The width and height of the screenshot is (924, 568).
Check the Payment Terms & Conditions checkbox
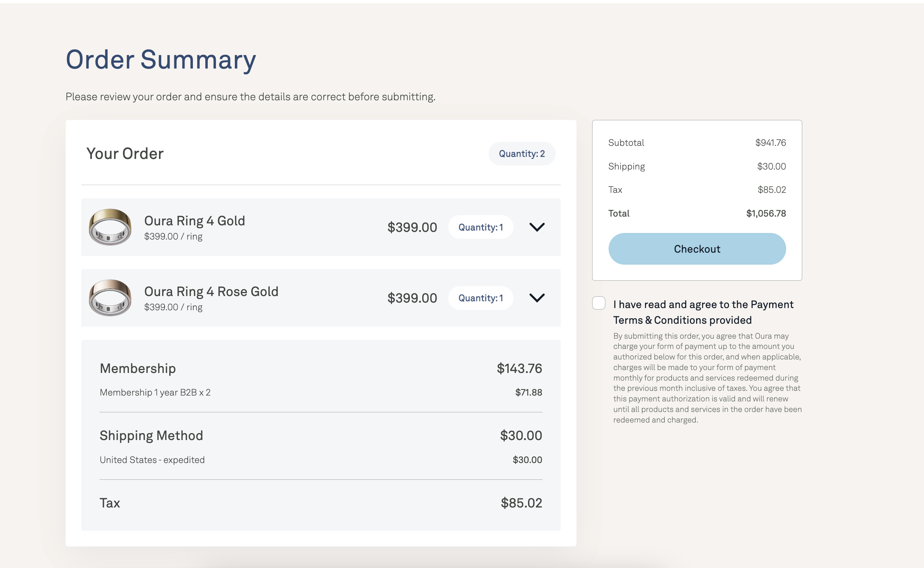tap(599, 303)
